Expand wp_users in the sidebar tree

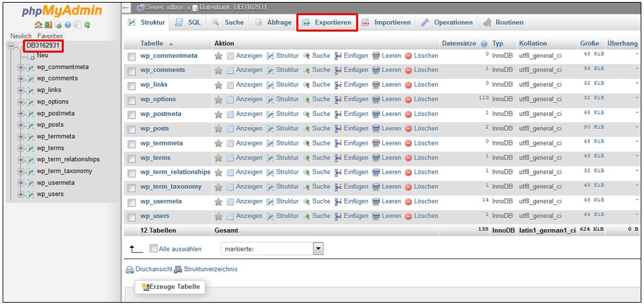[x=21, y=195]
